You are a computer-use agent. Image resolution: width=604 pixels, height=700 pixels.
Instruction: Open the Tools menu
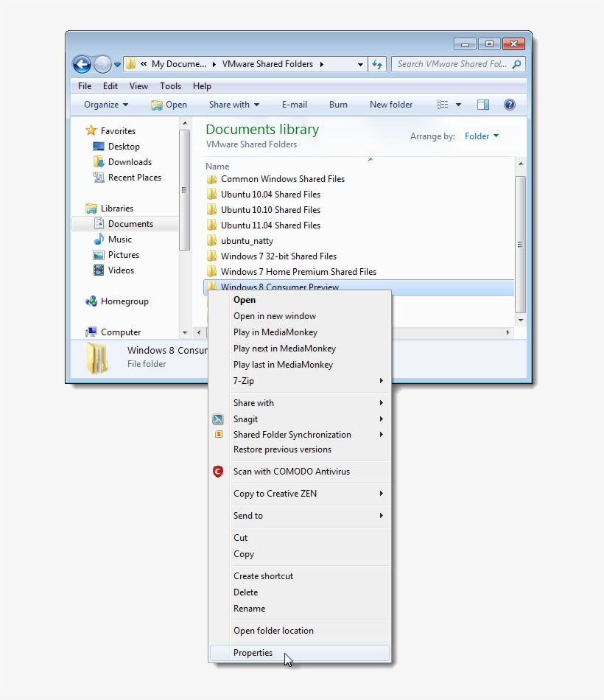(x=170, y=85)
